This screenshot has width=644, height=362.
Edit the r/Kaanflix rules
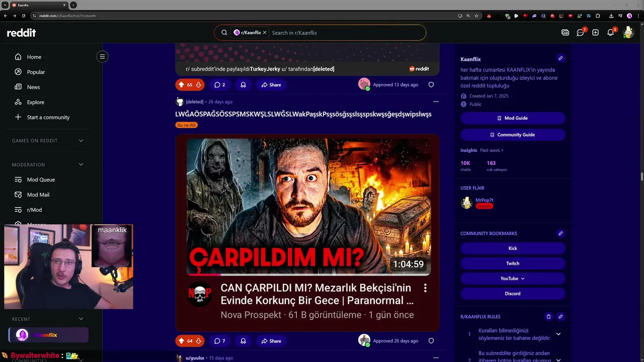tap(560, 317)
